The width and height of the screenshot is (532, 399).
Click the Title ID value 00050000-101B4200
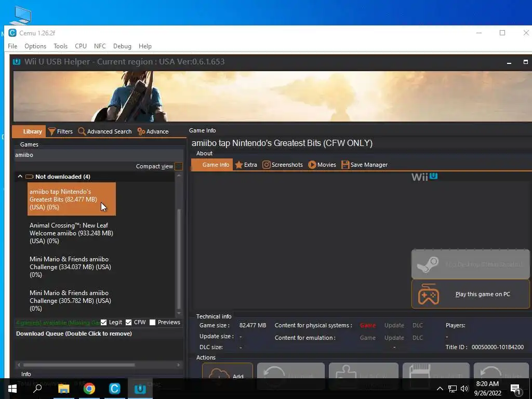[x=497, y=347]
